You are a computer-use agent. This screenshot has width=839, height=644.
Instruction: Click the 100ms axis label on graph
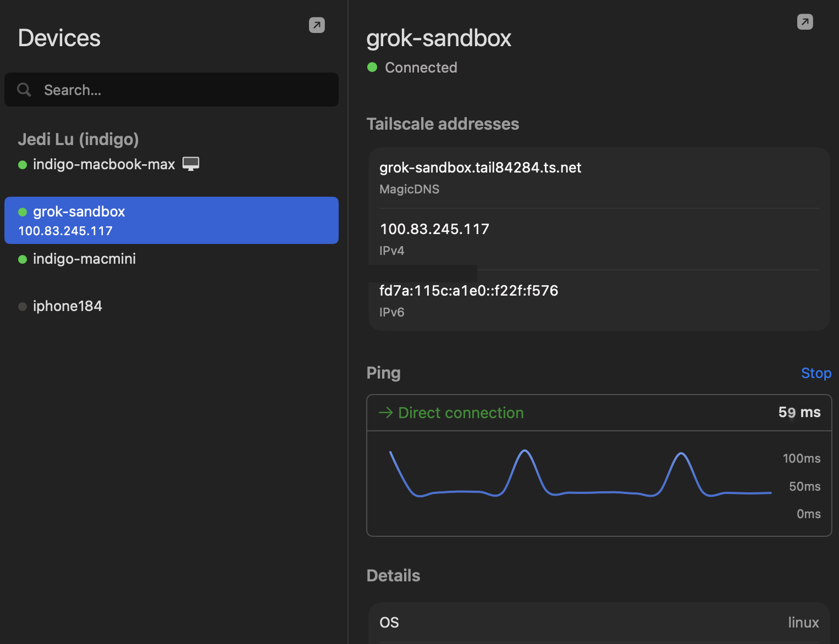802,458
